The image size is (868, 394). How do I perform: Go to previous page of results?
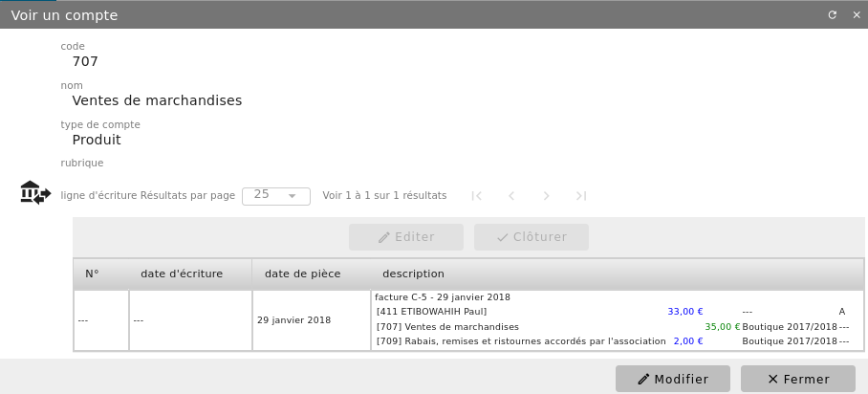tap(511, 196)
